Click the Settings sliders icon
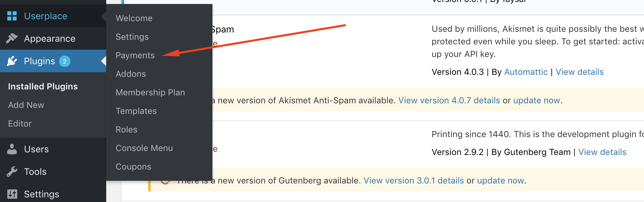The image size is (644, 202). [12, 194]
